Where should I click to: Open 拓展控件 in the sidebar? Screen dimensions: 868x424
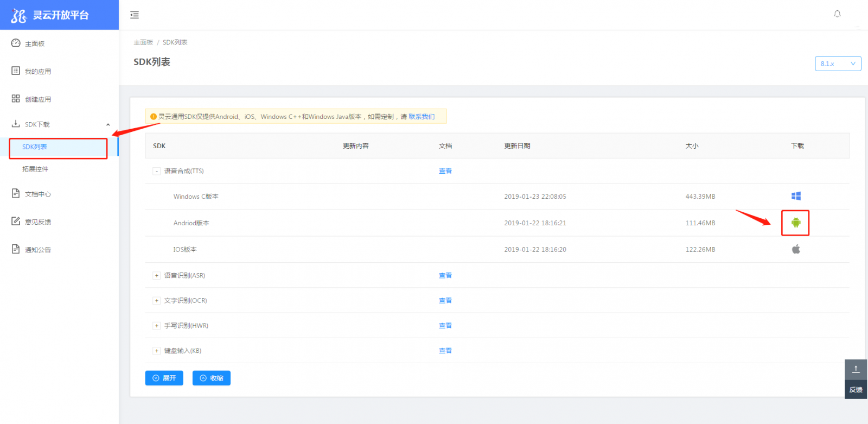(x=35, y=169)
